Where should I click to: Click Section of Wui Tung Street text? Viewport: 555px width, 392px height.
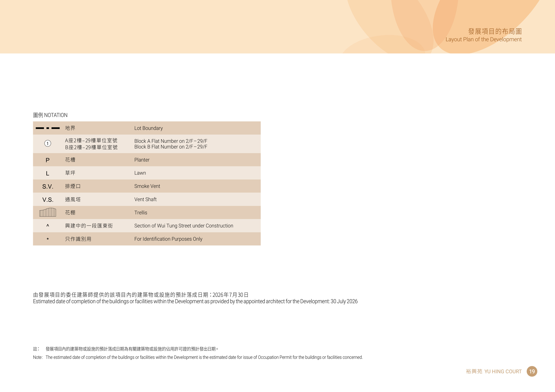click(184, 226)
